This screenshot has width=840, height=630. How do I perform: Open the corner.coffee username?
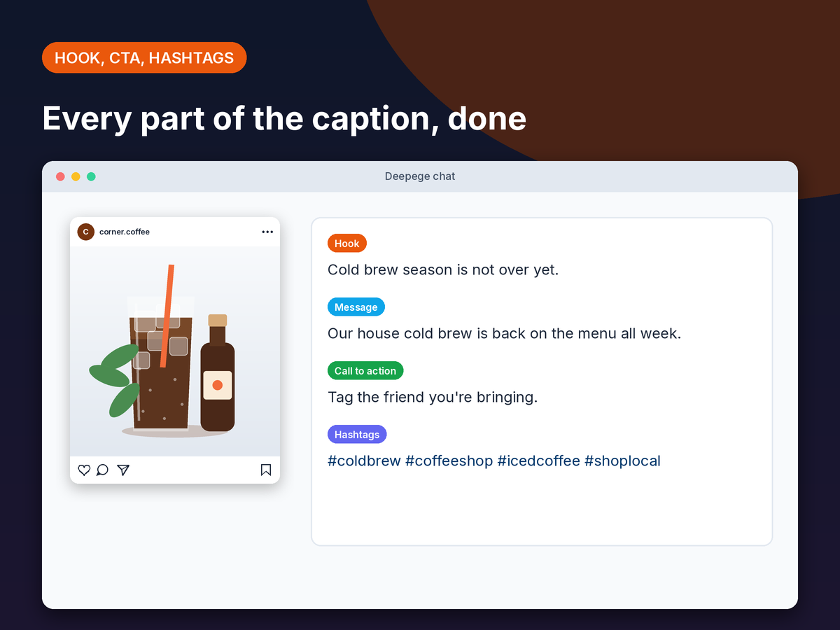[x=125, y=232]
